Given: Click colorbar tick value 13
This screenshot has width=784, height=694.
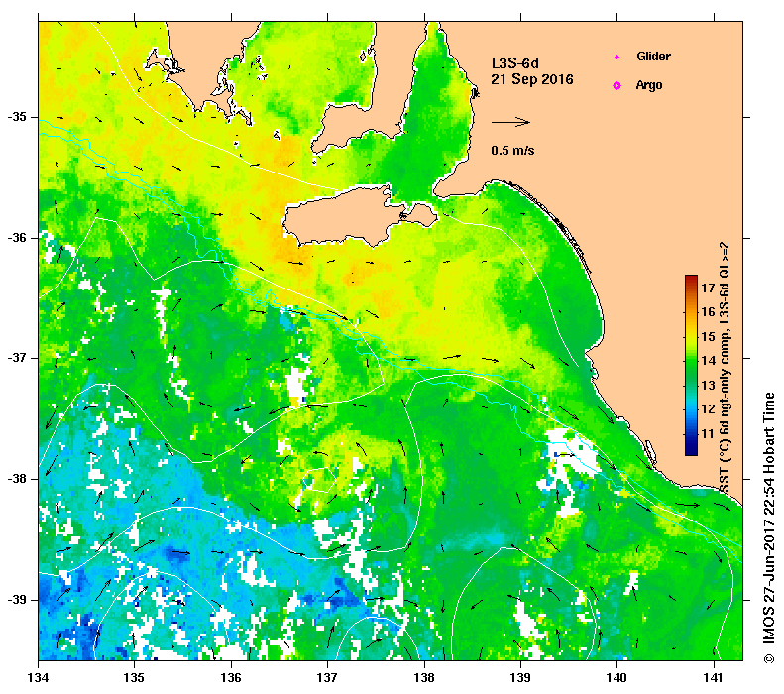Looking at the screenshot, I should (x=708, y=385).
